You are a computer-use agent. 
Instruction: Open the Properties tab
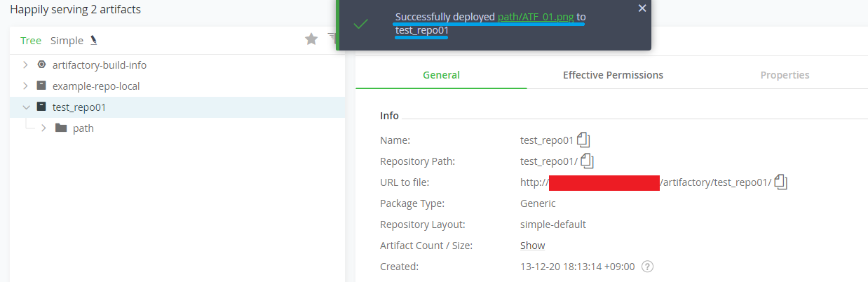click(785, 75)
